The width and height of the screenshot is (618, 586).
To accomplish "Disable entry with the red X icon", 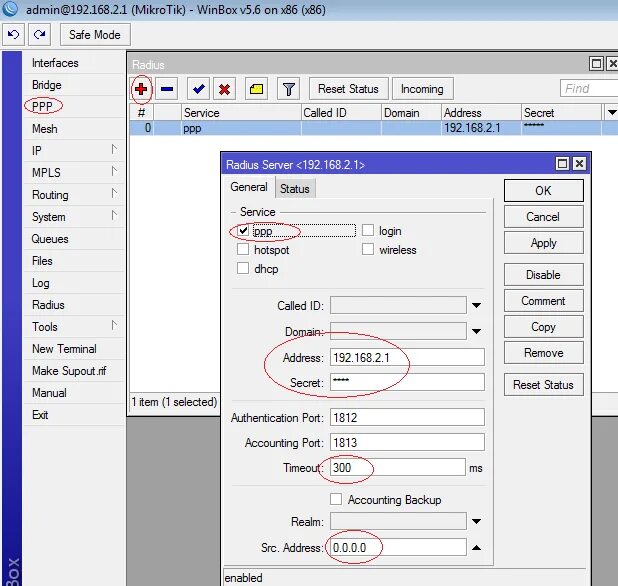I will tap(224, 89).
